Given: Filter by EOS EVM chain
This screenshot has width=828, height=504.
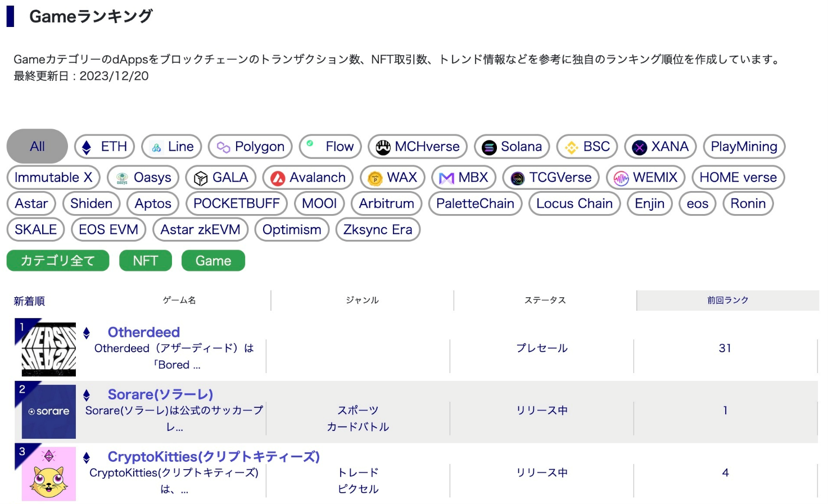Looking at the screenshot, I should [x=108, y=230].
